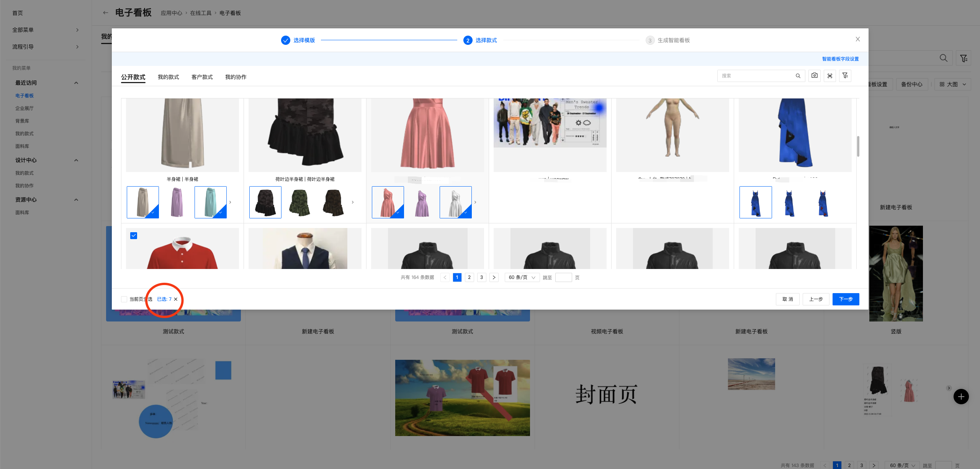The image size is (980, 469).
Task: Uncheck the red polo shirt checkbox
Action: pos(134,236)
